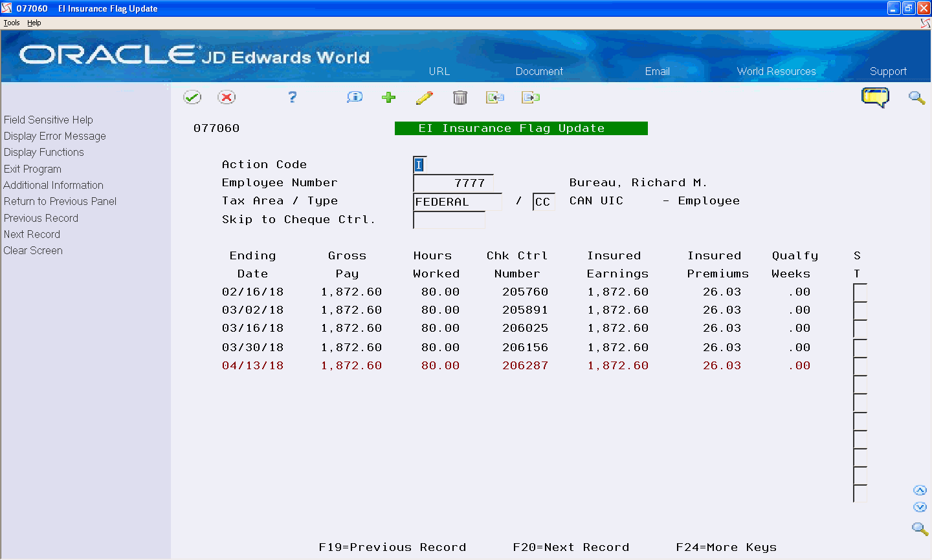Select the pencil edit icon
This screenshot has width=932, height=560.
pyautogui.click(x=425, y=97)
